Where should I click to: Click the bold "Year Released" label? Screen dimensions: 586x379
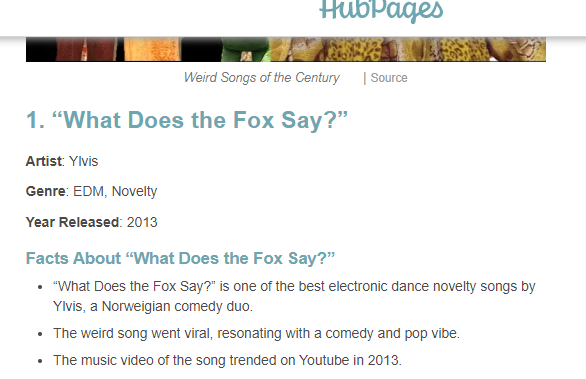tap(72, 222)
